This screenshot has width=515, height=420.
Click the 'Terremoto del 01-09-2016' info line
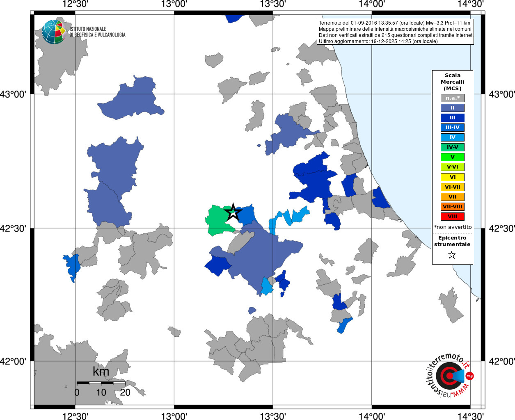pyautogui.click(x=394, y=23)
